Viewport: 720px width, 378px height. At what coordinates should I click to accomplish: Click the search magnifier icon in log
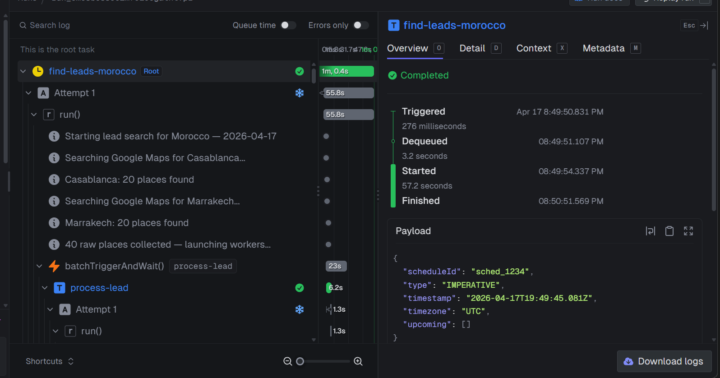click(22, 25)
